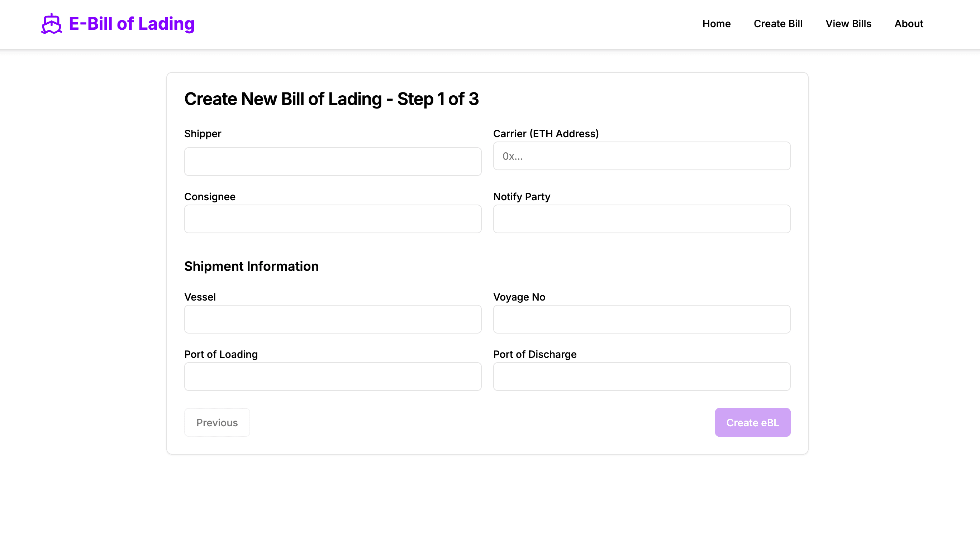Click the Port of Discharge label

click(x=535, y=354)
